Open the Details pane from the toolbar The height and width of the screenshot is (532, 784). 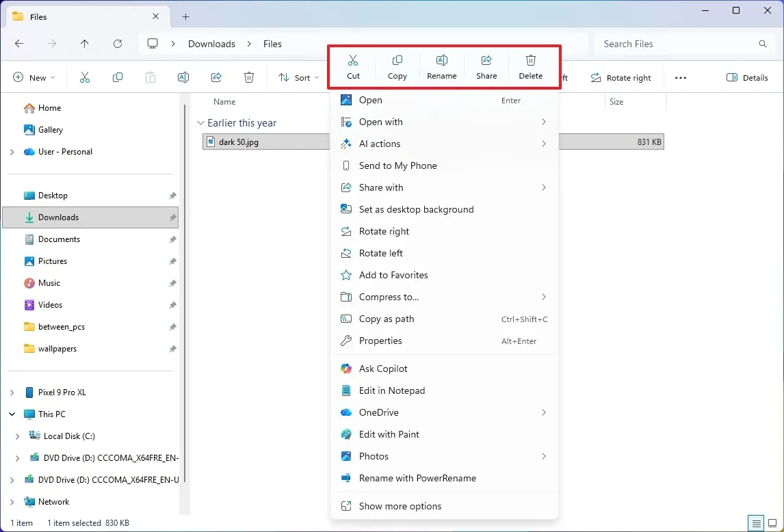tap(746, 77)
